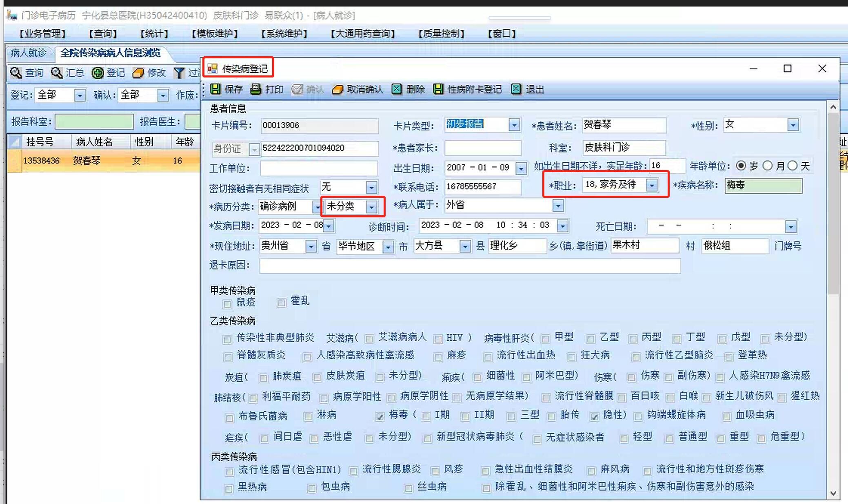Check the Cholera (霍乱) checkbox

coord(281,303)
